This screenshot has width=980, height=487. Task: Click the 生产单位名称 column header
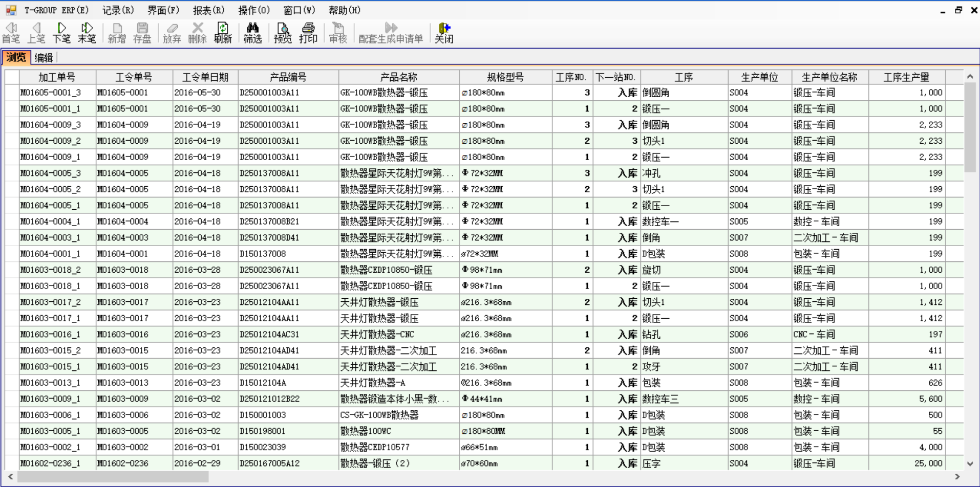[830, 77]
